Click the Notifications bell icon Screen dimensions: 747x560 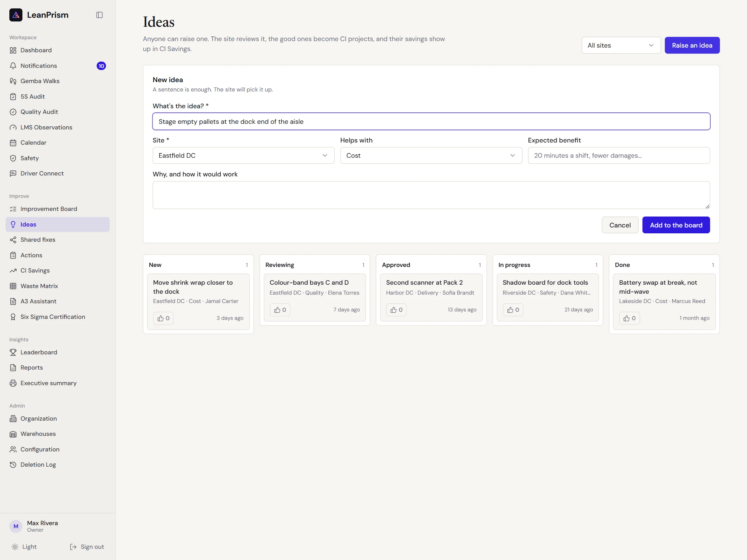[13, 66]
